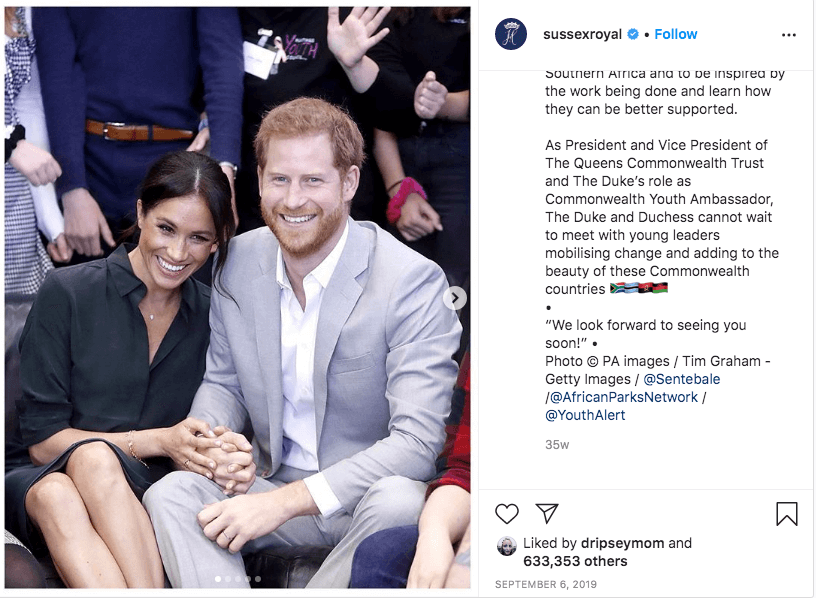Screen dimensions: 816x598
Task: Click dripseymom's small avatar thumbnail
Action: click(x=506, y=546)
